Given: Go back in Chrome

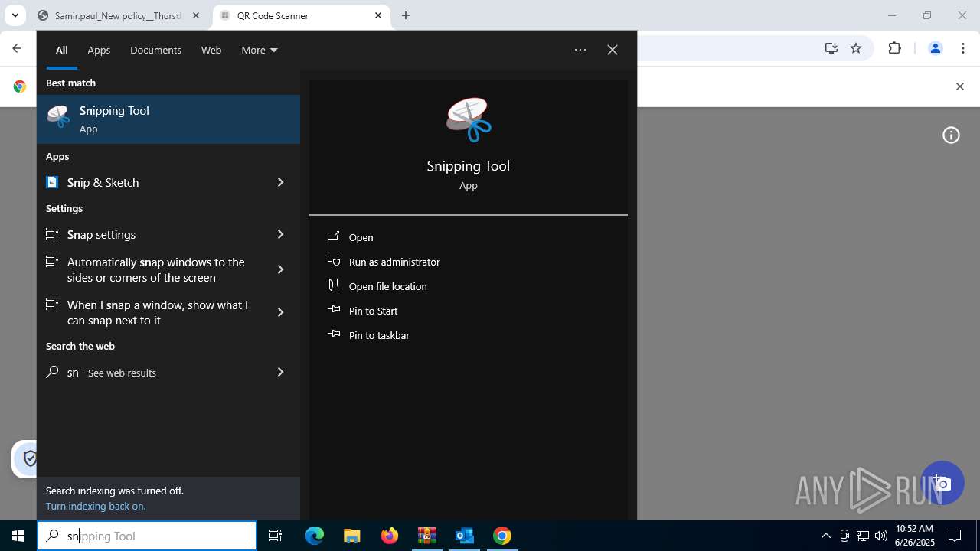Looking at the screenshot, I should pos(17,48).
